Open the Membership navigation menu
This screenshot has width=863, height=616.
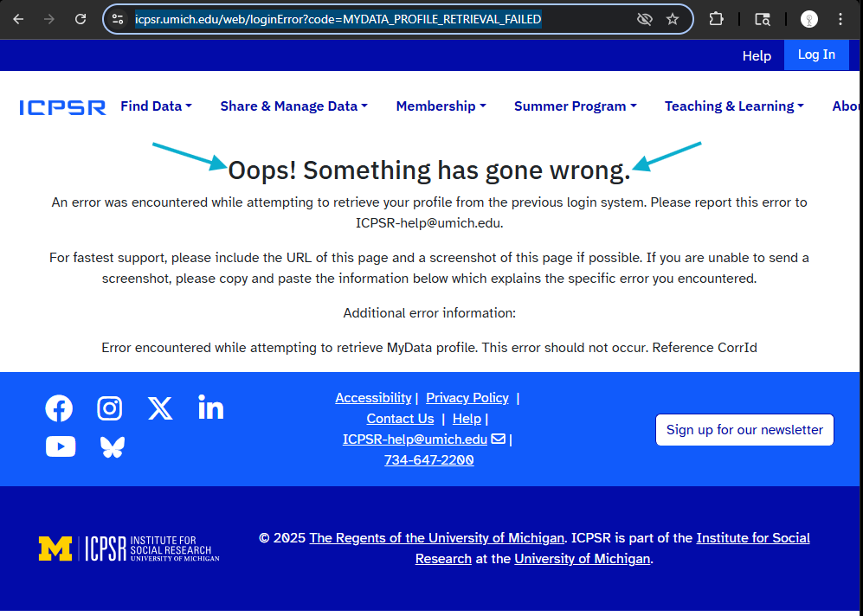pos(441,106)
